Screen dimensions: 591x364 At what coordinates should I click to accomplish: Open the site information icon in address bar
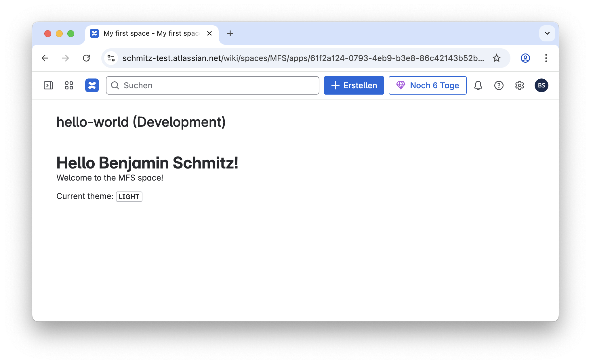111,58
